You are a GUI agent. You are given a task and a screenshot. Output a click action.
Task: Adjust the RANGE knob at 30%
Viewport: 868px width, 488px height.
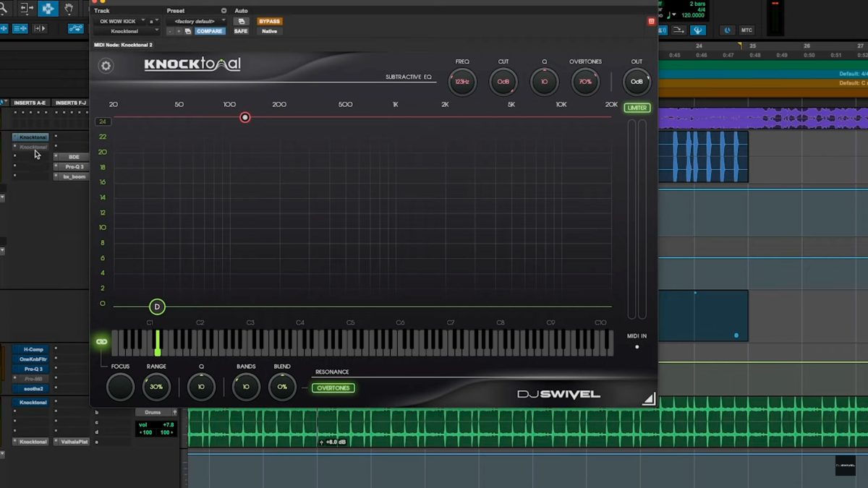pyautogui.click(x=156, y=387)
